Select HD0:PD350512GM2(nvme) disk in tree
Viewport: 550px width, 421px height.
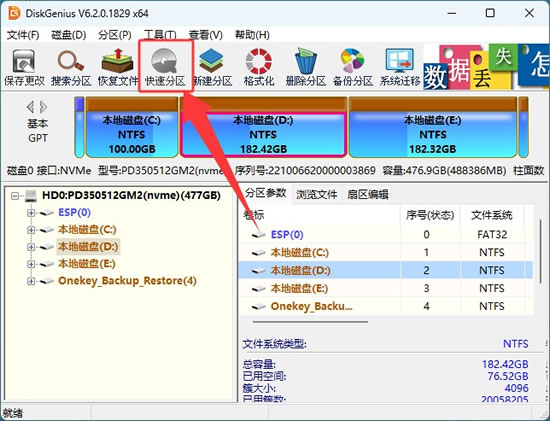tap(131, 195)
